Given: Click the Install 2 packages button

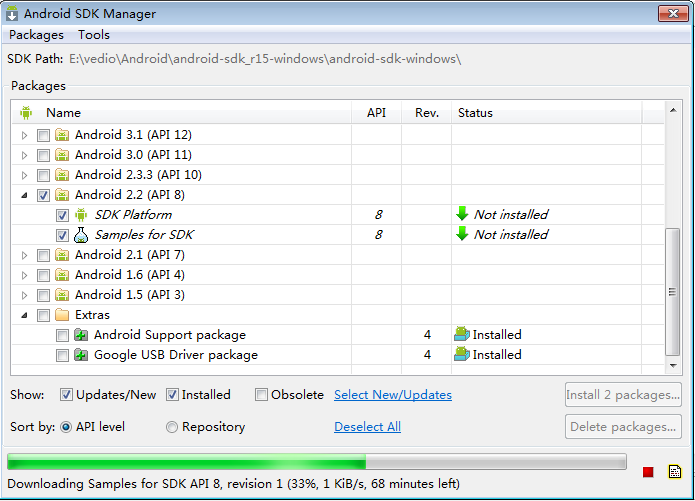Looking at the screenshot, I should 623,395.
